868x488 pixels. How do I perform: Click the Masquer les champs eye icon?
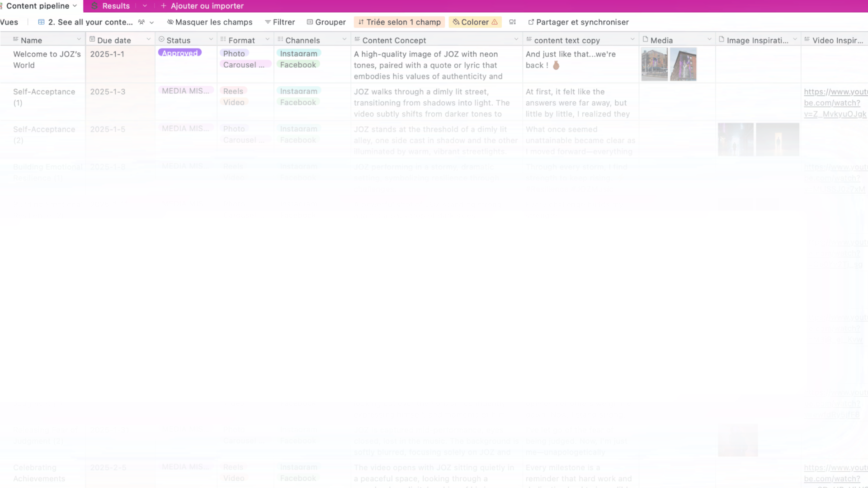click(x=170, y=22)
